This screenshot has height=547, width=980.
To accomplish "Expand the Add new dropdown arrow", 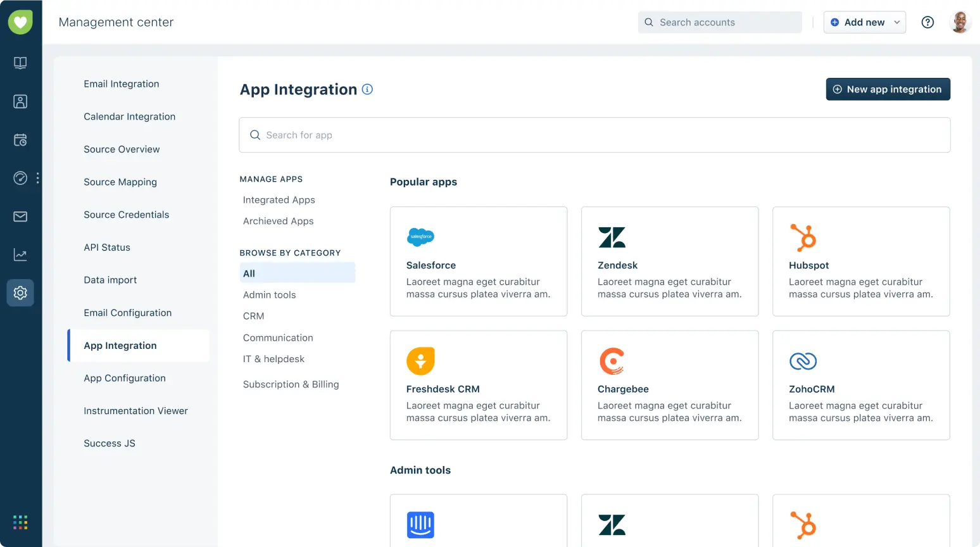I will (x=897, y=22).
